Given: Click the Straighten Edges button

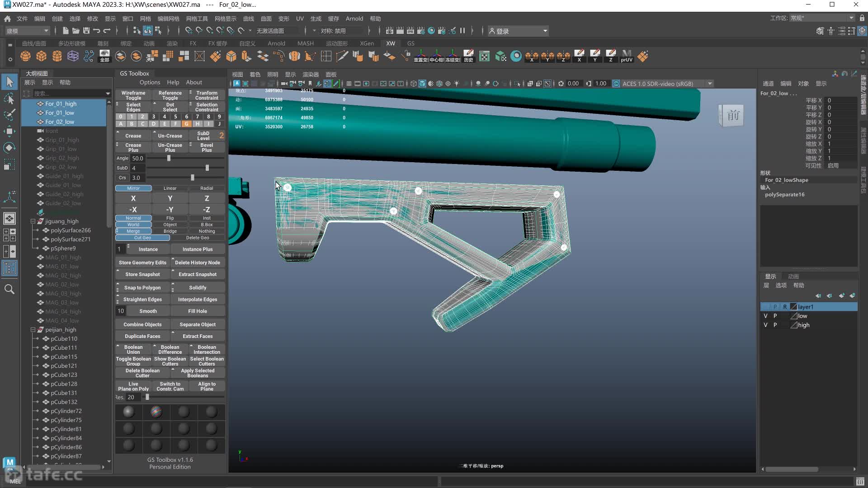Looking at the screenshot, I should [x=142, y=300].
